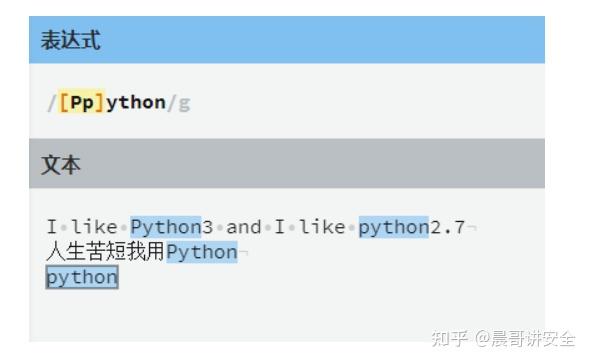Click the 表达式 header bar
The width and height of the screenshot is (591, 363).
point(287,40)
